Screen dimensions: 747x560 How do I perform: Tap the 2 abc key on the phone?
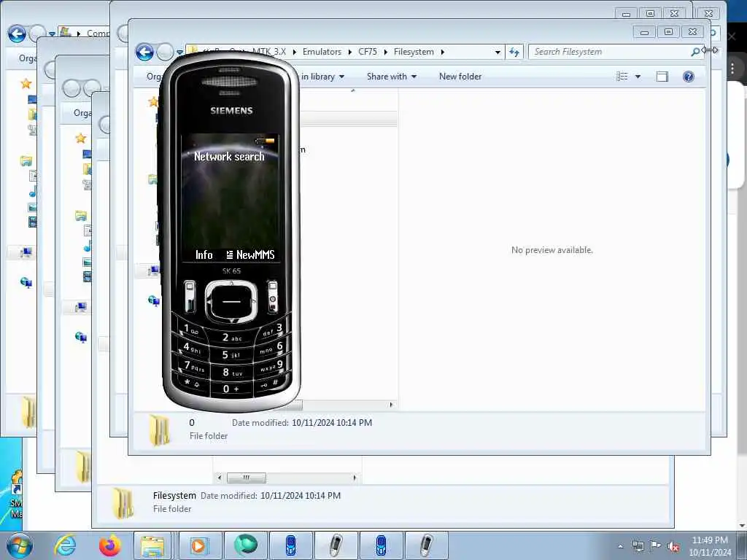[231, 338]
